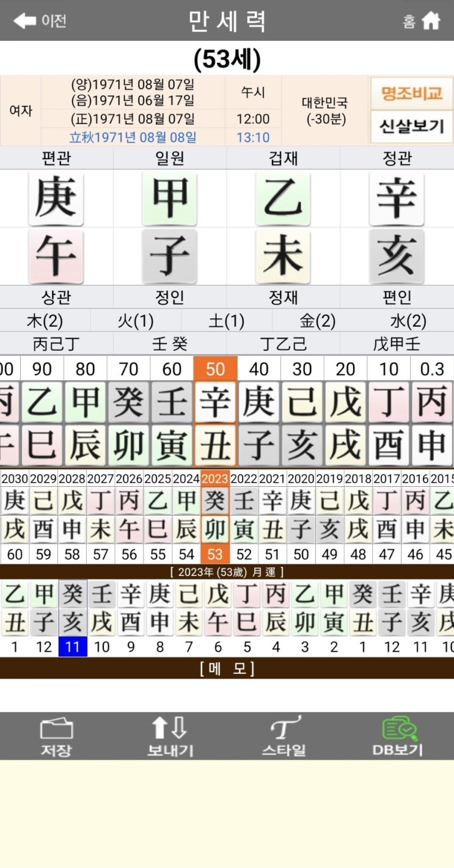Select the 甲 day stem tile

[x=169, y=199]
